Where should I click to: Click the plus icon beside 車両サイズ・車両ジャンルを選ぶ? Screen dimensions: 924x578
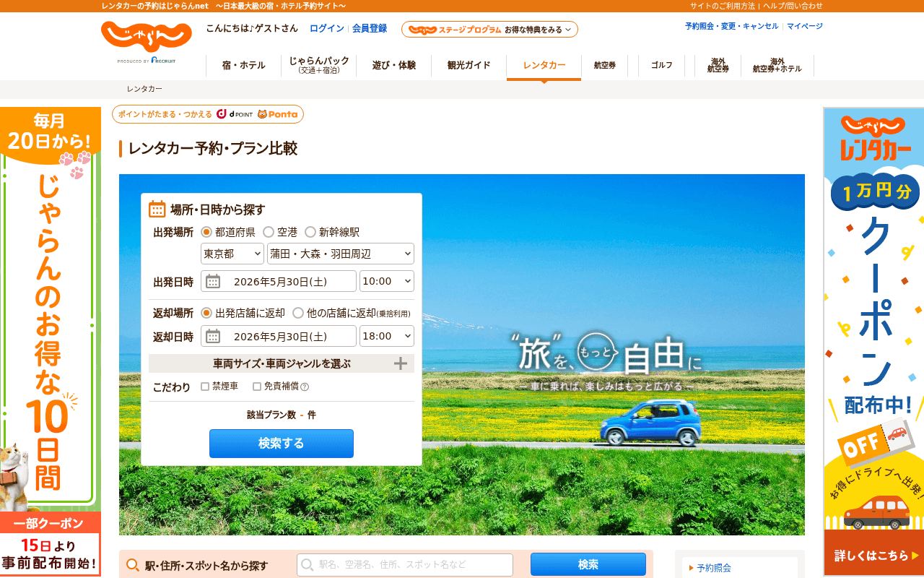pyautogui.click(x=401, y=363)
